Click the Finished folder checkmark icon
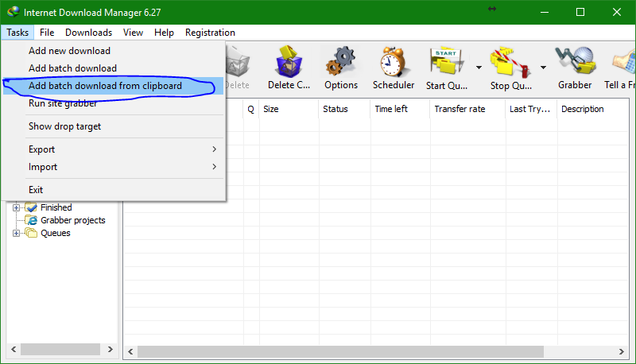This screenshot has width=636, height=364. coord(31,207)
